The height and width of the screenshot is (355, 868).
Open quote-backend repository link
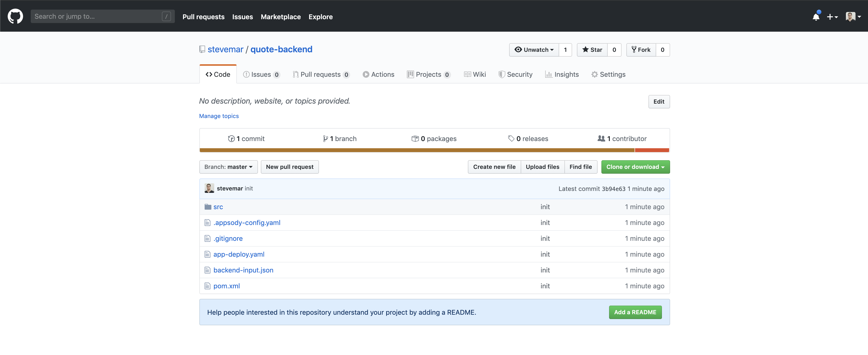(x=281, y=49)
